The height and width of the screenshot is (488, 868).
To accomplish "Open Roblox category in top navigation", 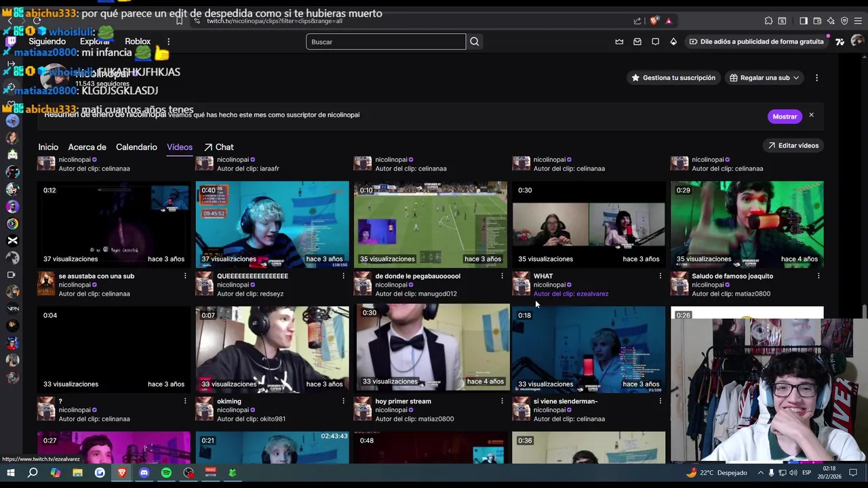I will (138, 41).
